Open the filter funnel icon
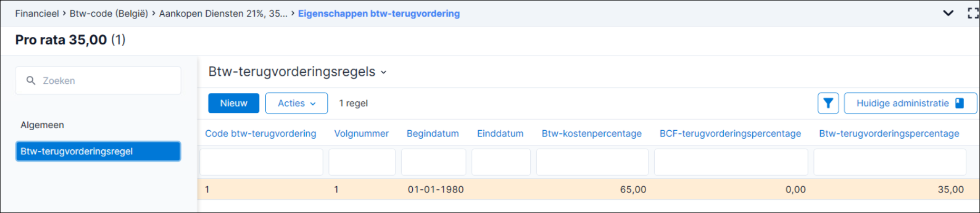Viewport: 980px width, 213px height. tap(828, 103)
